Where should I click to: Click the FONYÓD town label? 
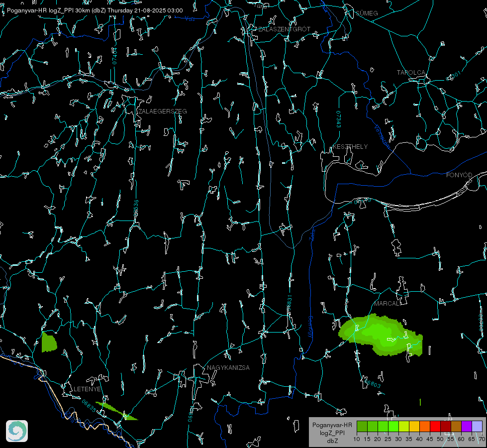459,175
